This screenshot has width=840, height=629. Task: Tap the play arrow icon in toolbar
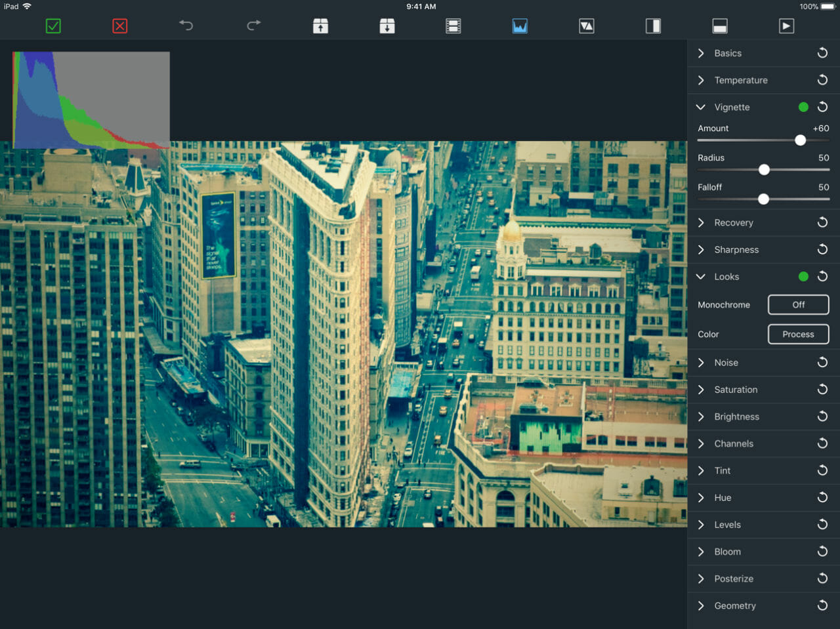point(786,26)
